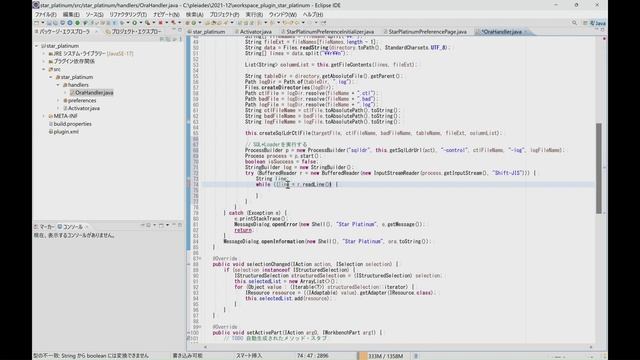This screenshot has height=360, width=640.
Task: Click the green New Java Class icon
Action: (x=193, y=23)
